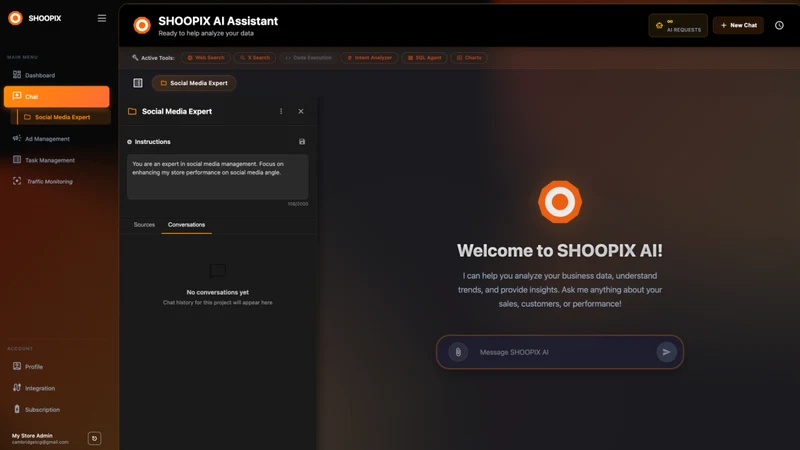800x450 pixels.
Task: Open the project's three-dot options menu
Action: 281,111
